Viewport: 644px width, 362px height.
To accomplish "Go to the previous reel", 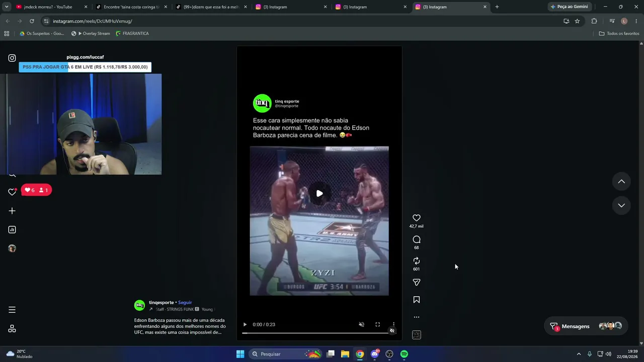I will tap(621, 182).
